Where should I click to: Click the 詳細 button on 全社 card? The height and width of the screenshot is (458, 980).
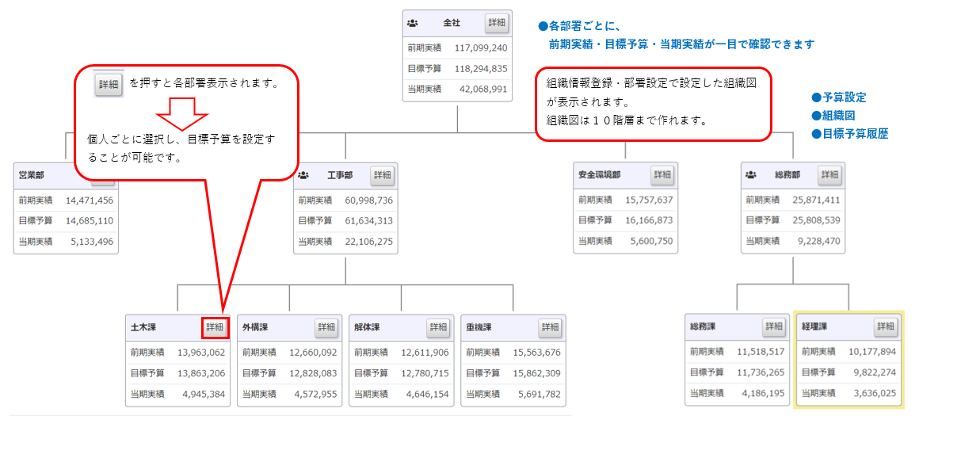(497, 23)
